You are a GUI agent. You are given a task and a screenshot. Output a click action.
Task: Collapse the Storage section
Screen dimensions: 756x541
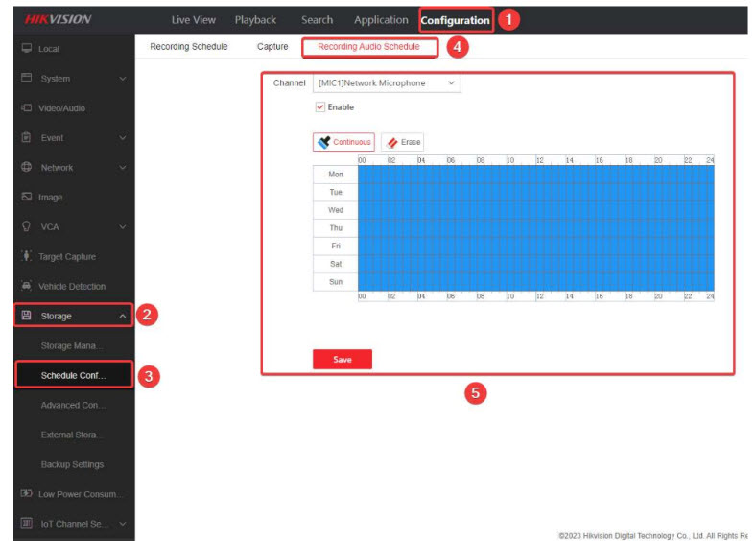coord(123,316)
